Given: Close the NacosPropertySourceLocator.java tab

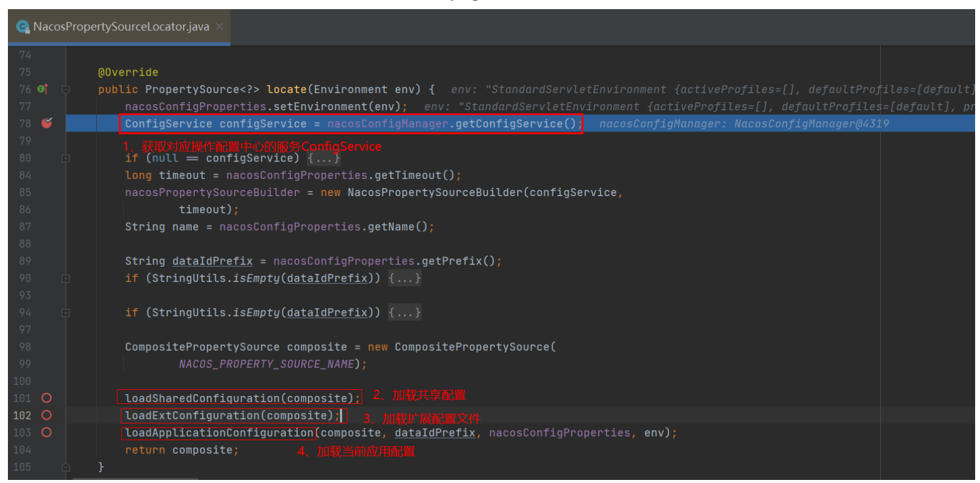Looking at the screenshot, I should (x=219, y=27).
